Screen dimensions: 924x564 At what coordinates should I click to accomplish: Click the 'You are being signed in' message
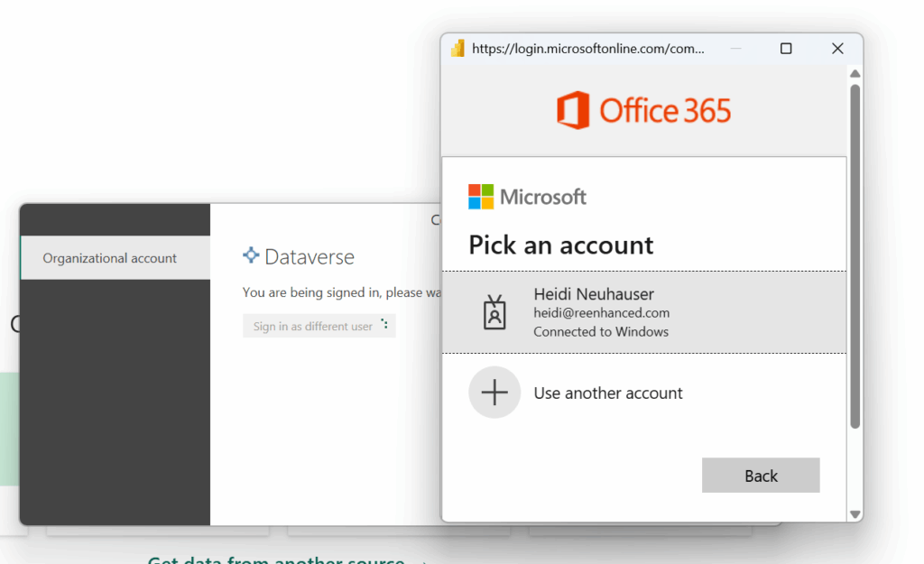[x=342, y=292]
